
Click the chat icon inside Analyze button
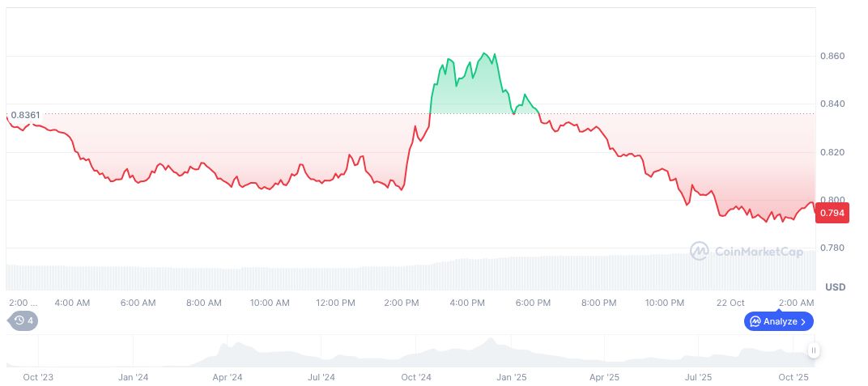coord(755,321)
